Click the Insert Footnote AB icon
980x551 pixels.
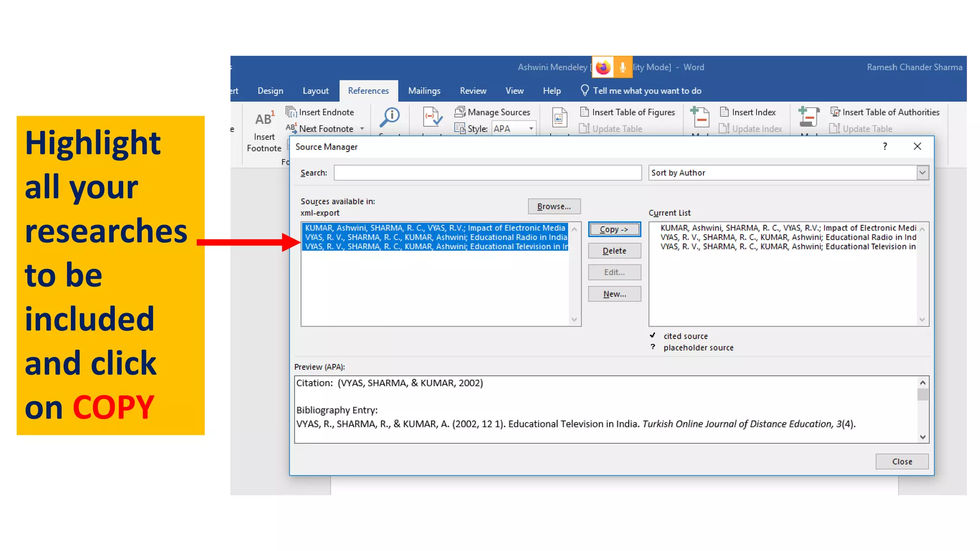click(x=265, y=118)
